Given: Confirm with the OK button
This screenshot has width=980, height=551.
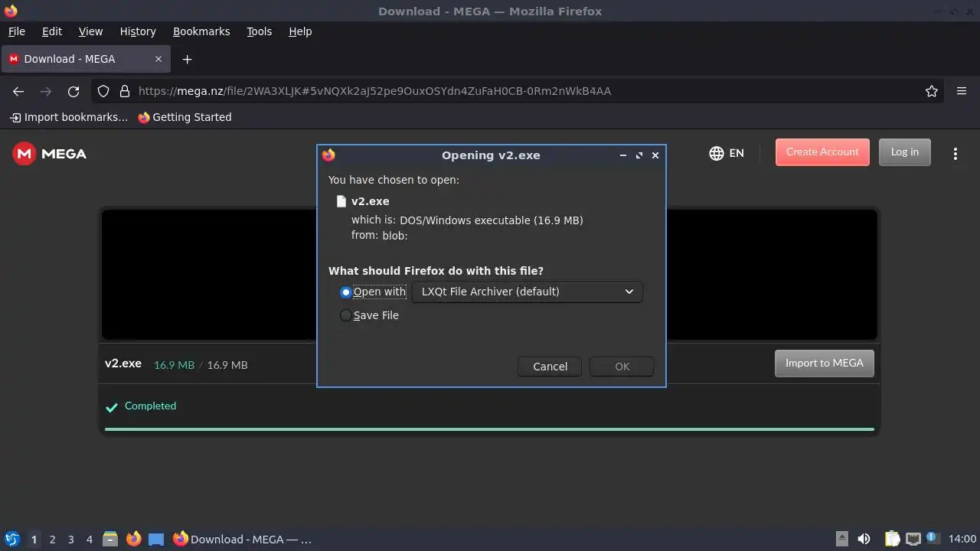Looking at the screenshot, I should click(x=622, y=367).
